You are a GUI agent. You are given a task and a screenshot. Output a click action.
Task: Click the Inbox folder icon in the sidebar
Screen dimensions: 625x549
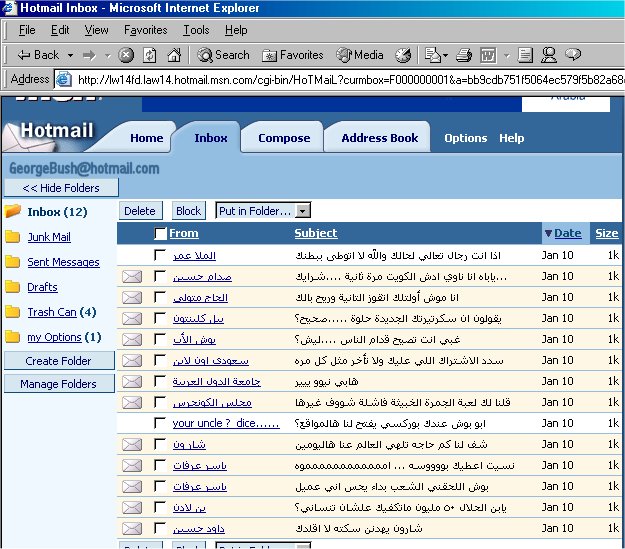pos(13,211)
